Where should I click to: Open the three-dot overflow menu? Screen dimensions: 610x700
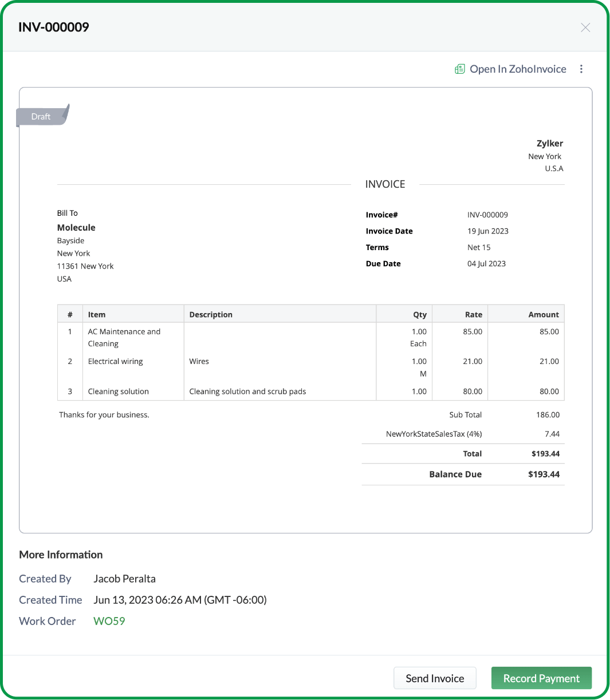coord(581,69)
